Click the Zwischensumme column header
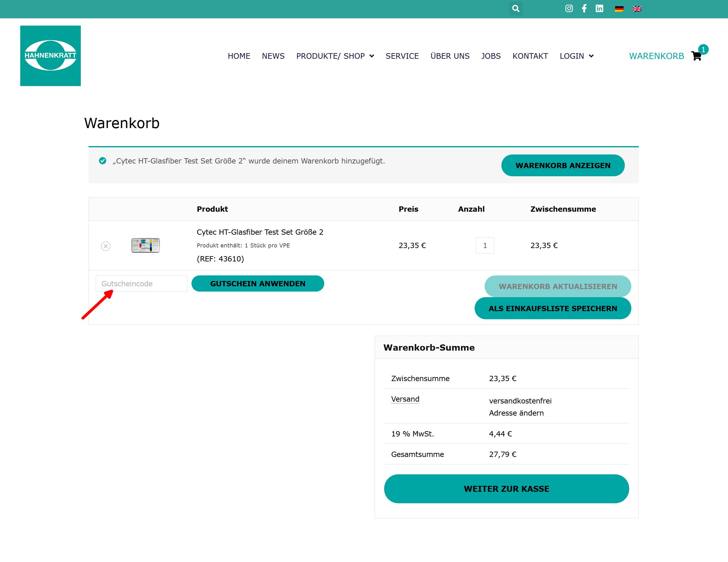Screen dimensions: 728x562 [x=563, y=209]
